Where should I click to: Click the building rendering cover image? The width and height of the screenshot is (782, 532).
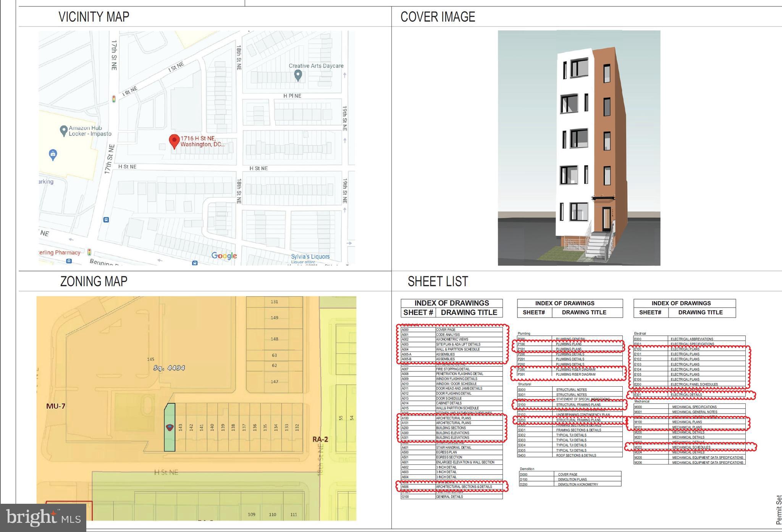click(579, 148)
